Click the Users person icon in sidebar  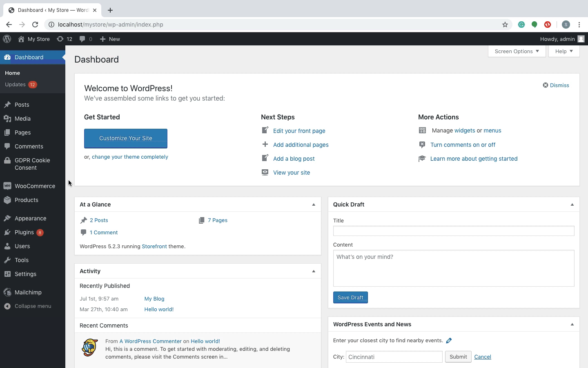pyautogui.click(x=7, y=246)
